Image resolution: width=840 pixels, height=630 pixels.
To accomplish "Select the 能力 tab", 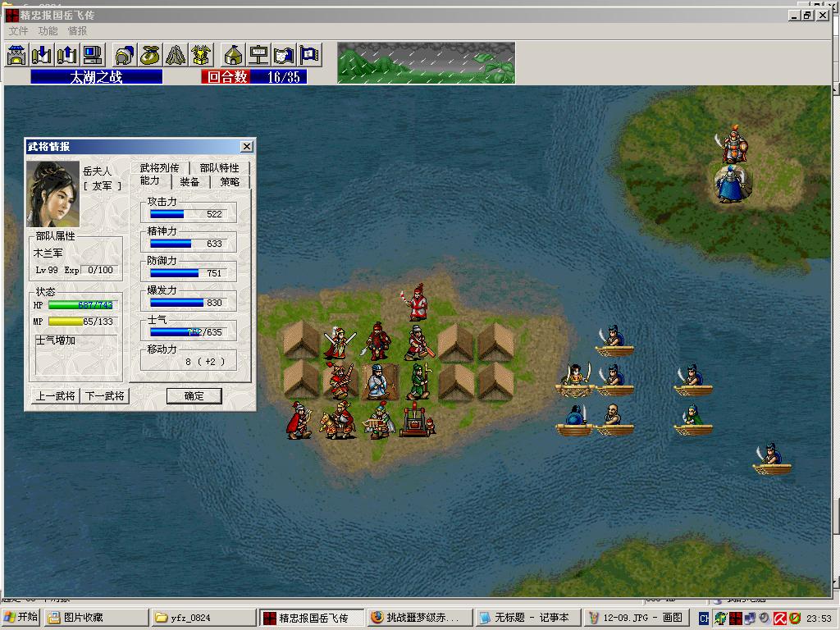I will tap(150, 181).
